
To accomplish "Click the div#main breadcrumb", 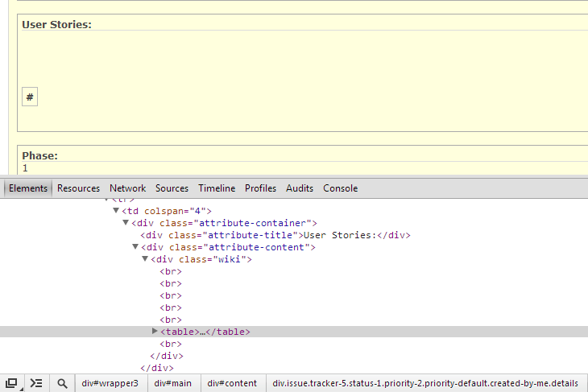I will [x=173, y=383].
